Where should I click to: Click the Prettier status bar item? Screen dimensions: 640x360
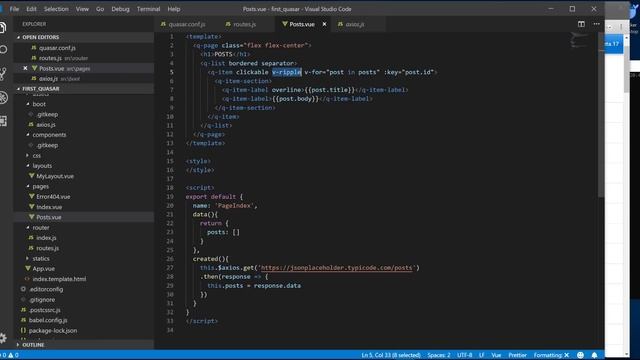(517, 355)
